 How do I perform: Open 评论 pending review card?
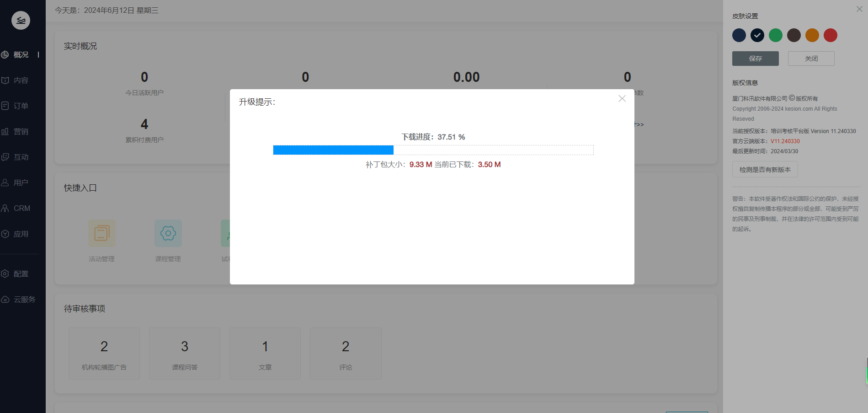coord(346,354)
